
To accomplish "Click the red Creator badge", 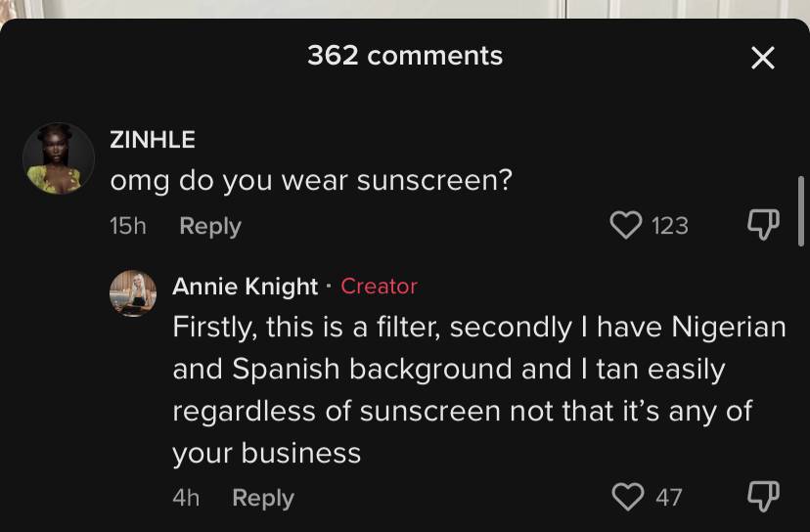I will pos(379,287).
